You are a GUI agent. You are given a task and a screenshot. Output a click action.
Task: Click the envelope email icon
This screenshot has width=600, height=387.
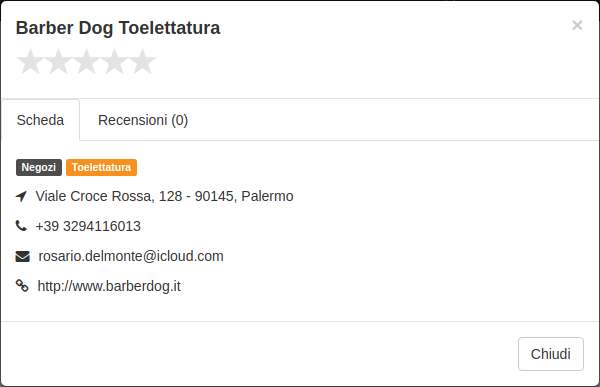[22, 256]
